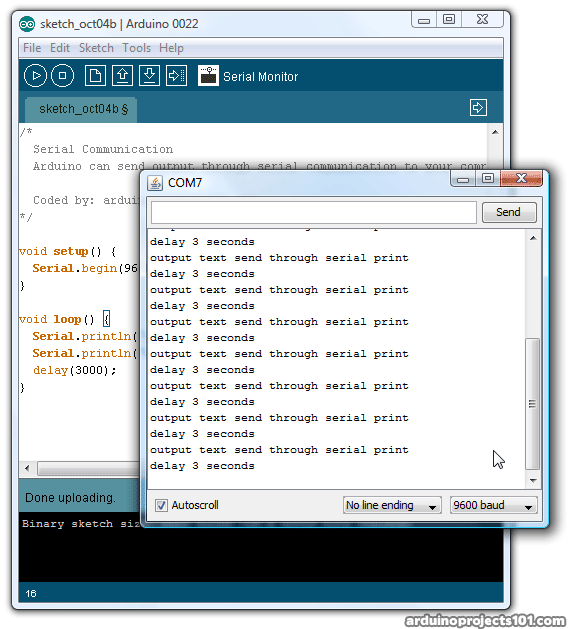Open the 9600 baud dropdown

pos(493,505)
